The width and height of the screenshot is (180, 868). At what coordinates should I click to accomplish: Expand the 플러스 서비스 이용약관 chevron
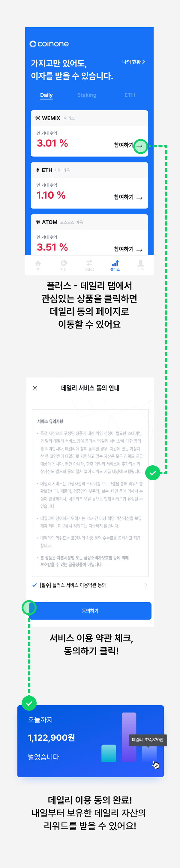[146, 586]
